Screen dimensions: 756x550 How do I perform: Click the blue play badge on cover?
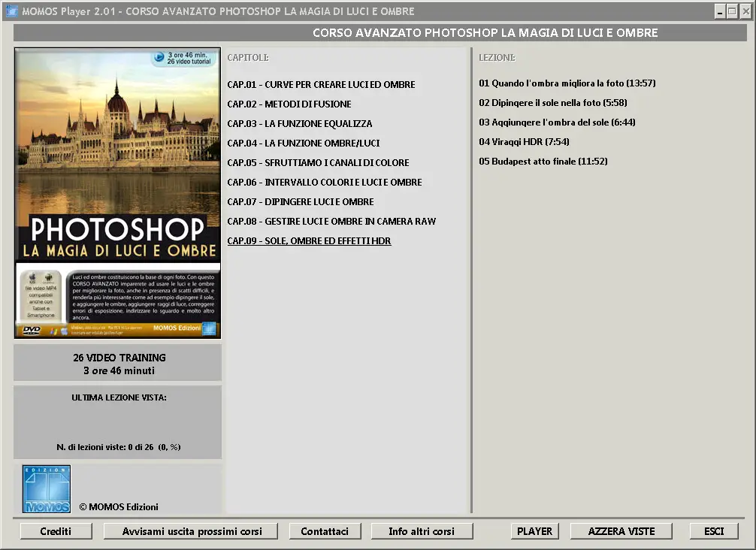coord(159,57)
